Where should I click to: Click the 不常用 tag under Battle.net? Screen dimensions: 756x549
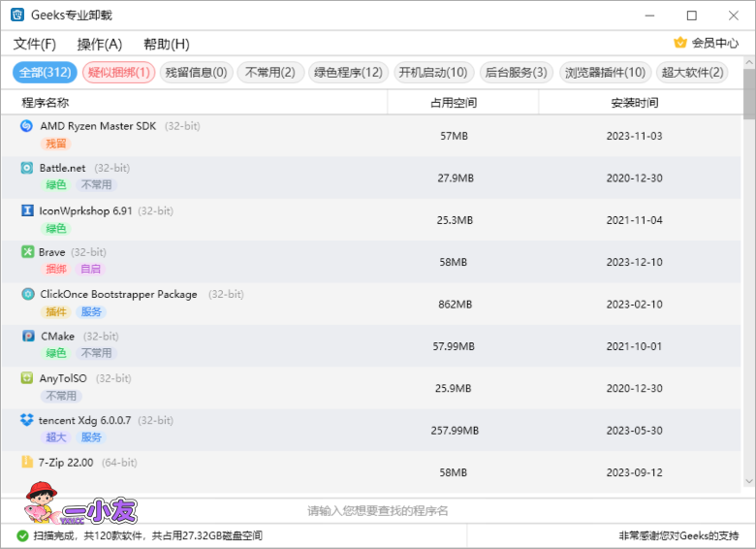pos(96,184)
